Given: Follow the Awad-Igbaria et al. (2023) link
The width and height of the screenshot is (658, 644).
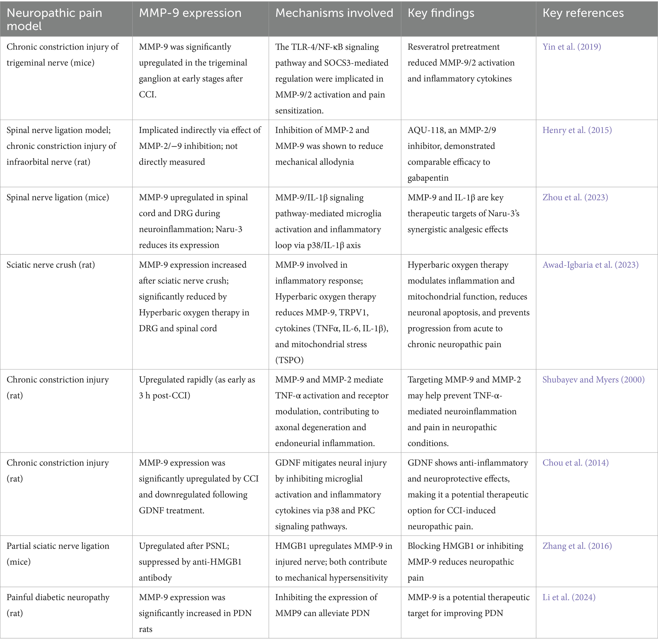Looking at the screenshot, I should point(590,265).
